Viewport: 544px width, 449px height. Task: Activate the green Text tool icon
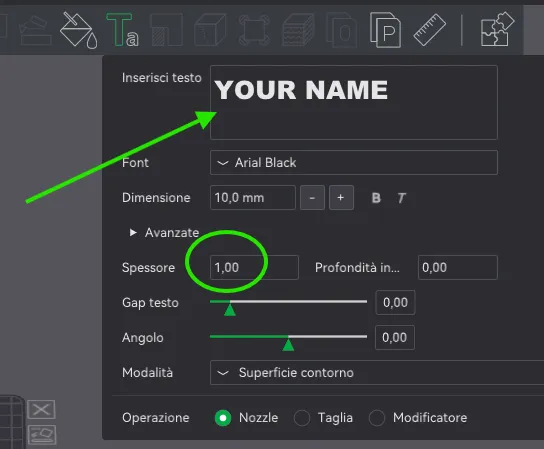122,30
